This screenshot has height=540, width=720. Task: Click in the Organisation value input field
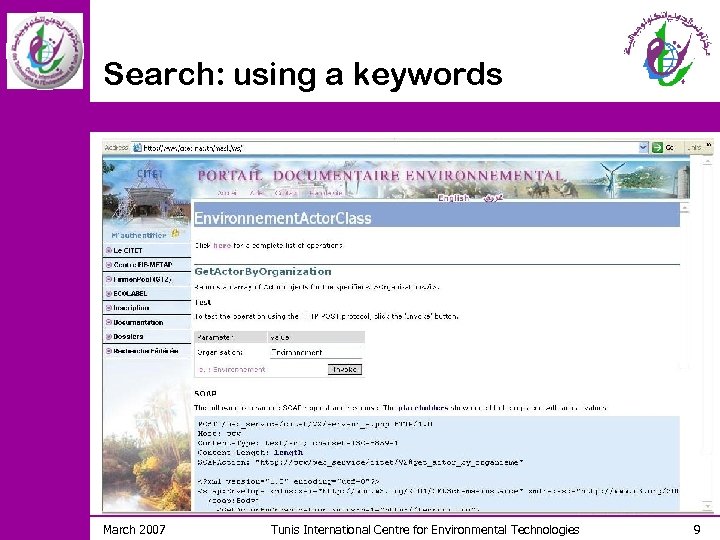point(316,352)
